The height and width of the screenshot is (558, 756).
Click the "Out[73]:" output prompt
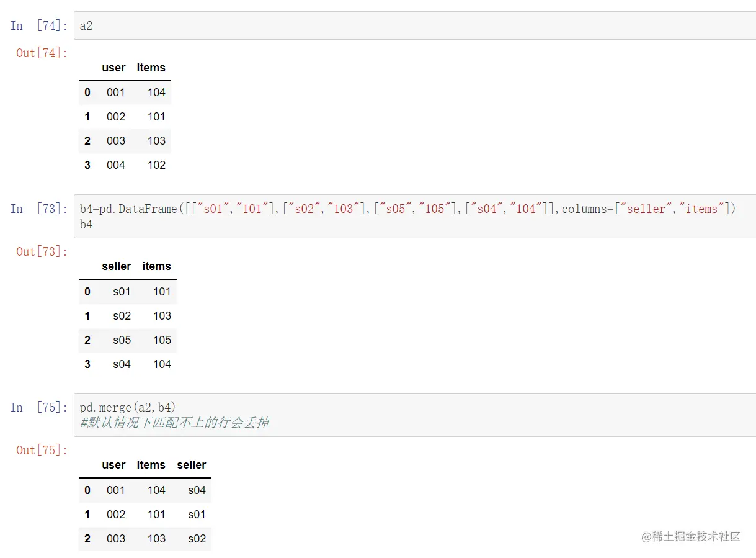pyautogui.click(x=42, y=251)
